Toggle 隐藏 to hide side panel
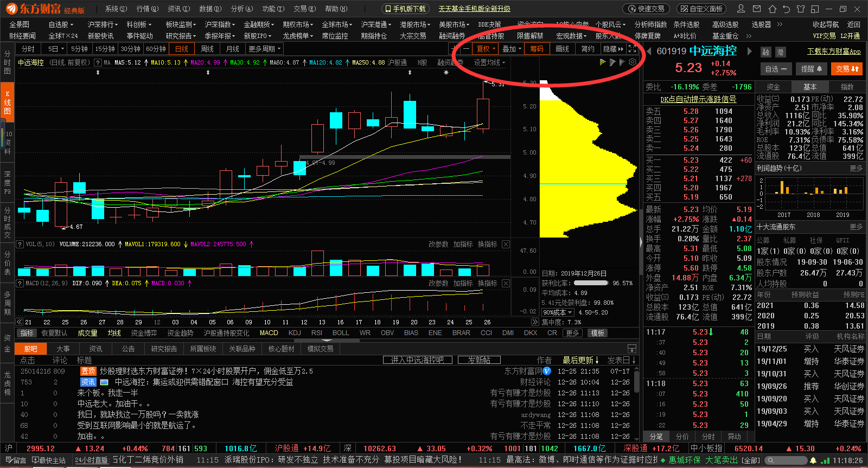Viewport: 868px width, 468px height. pos(614,49)
